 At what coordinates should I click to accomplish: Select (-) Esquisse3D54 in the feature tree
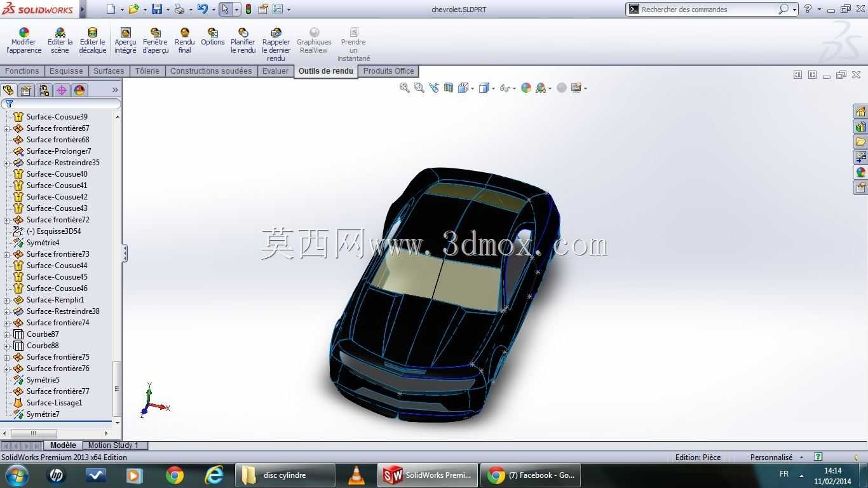53,231
